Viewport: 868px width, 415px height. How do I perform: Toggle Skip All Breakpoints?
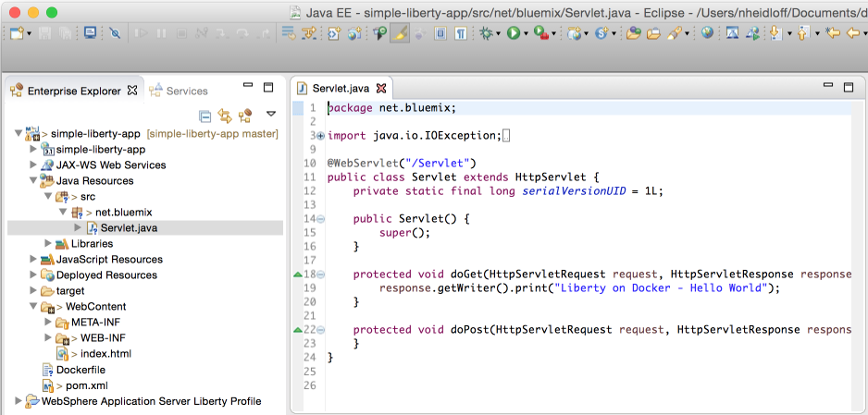pos(115,33)
